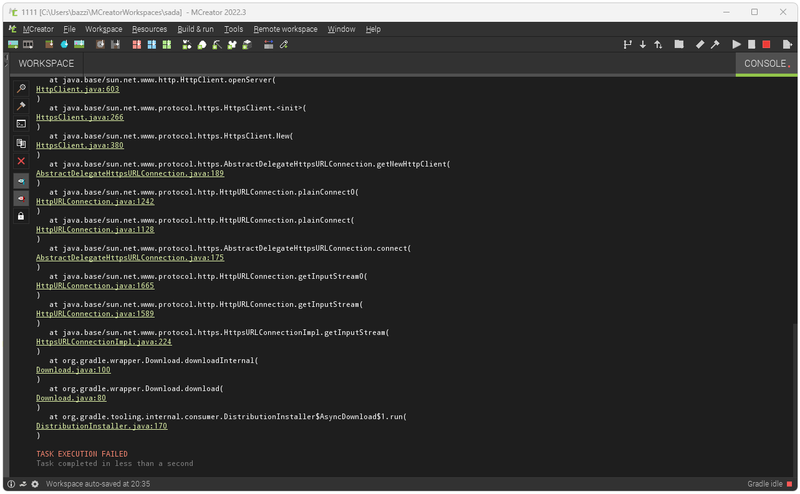
Task: Toggle the red-tagged error log filter
Action: pyautogui.click(x=21, y=198)
